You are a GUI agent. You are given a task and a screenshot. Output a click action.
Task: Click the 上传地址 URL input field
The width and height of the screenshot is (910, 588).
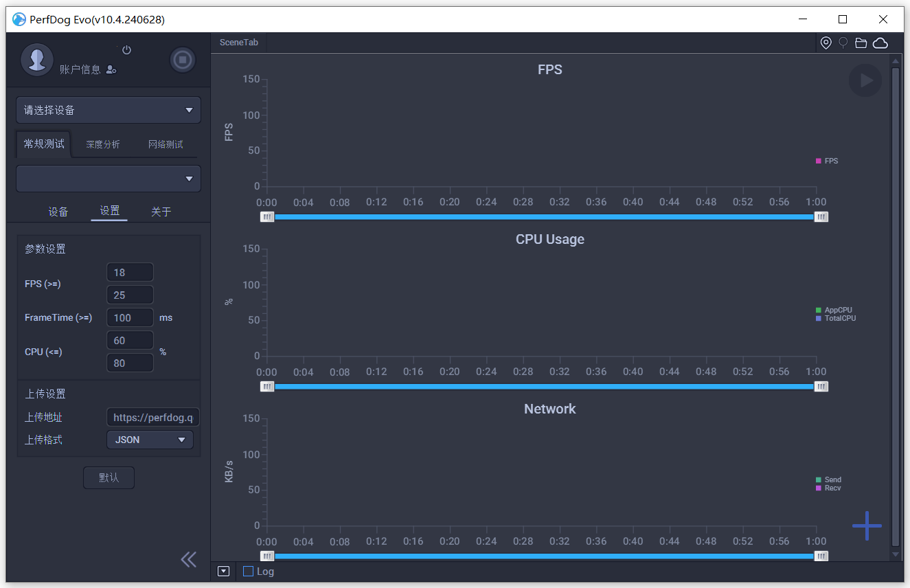[x=152, y=417]
